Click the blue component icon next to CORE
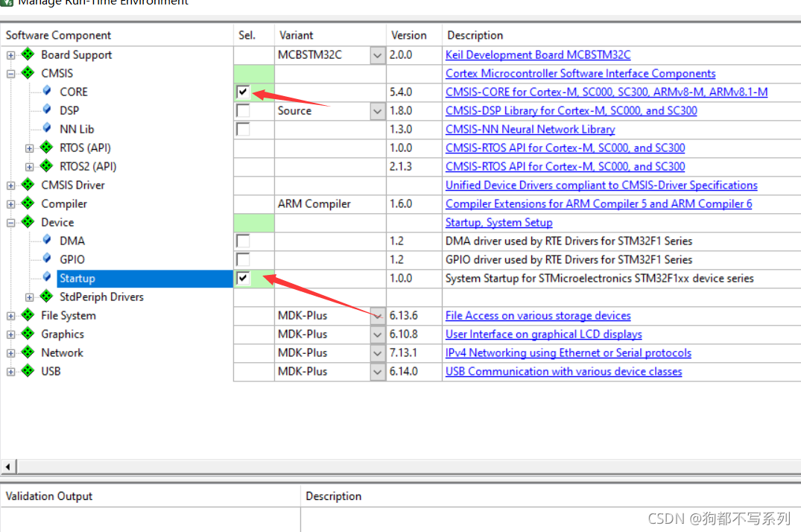This screenshot has height=532, width=801. [x=48, y=92]
